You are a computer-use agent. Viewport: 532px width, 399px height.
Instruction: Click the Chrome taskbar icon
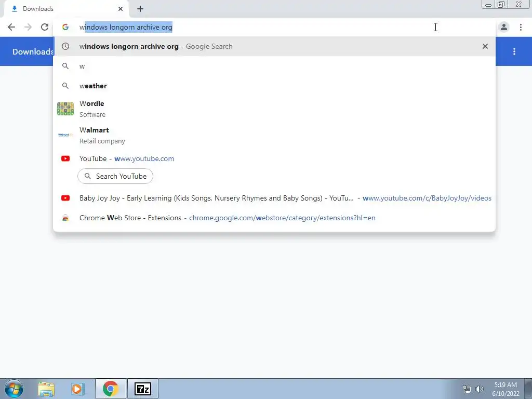click(x=111, y=389)
